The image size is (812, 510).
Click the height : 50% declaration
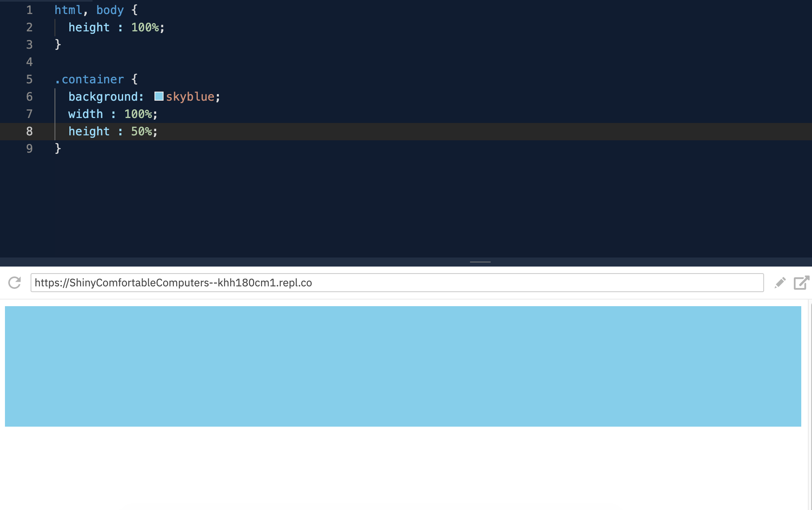click(x=112, y=131)
